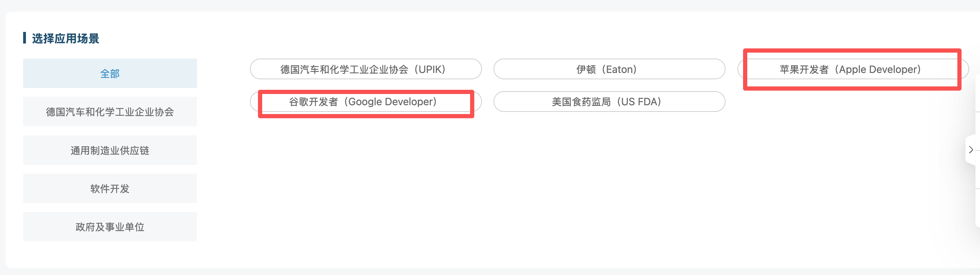
Task: Select 政府及事业单位 category
Action: [110, 227]
